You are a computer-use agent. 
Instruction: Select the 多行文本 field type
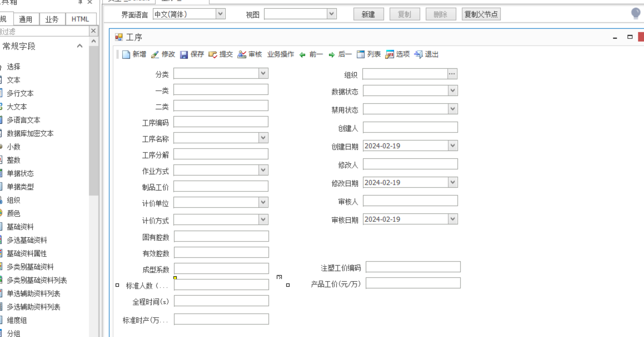(x=20, y=93)
